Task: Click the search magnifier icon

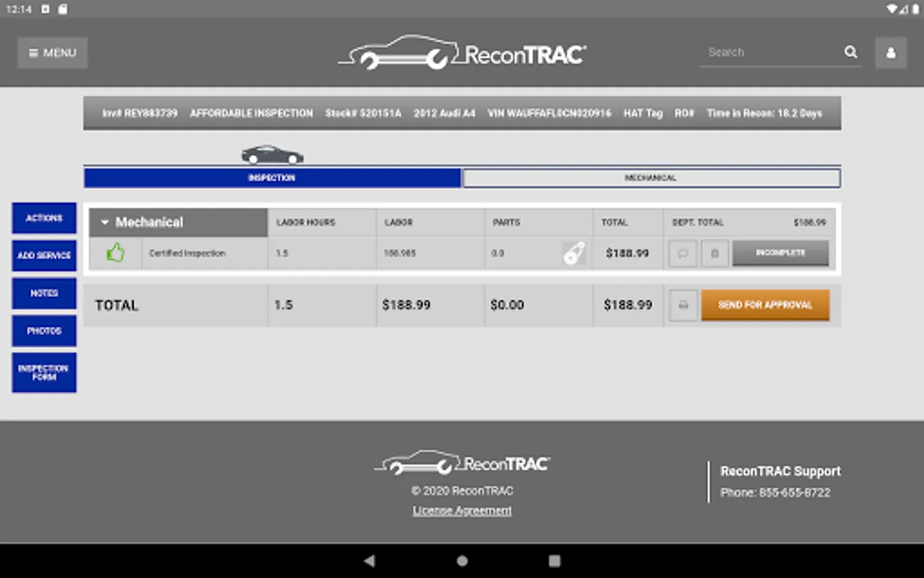Action: pyautogui.click(x=851, y=52)
